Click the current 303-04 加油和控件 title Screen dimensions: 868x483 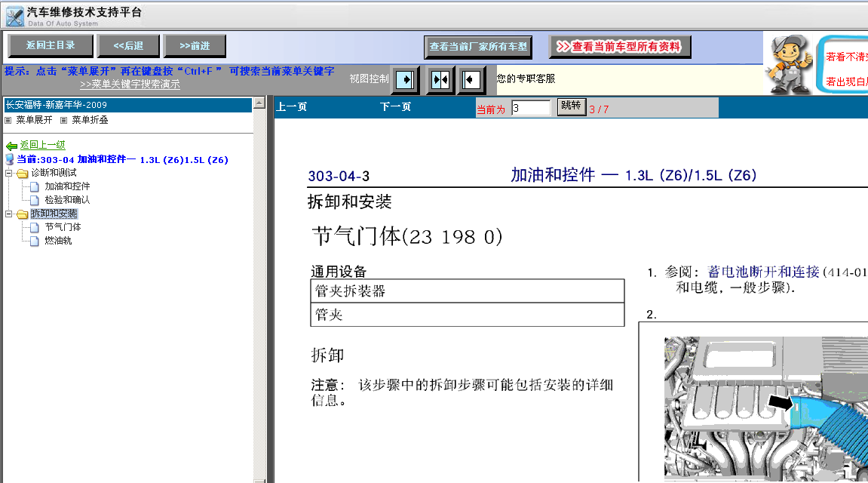click(x=122, y=159)
